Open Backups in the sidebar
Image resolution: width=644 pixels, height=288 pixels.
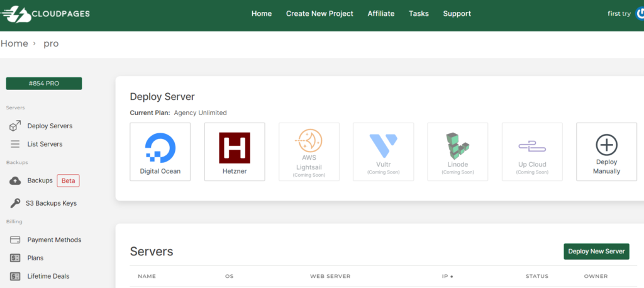pos(40,180)
